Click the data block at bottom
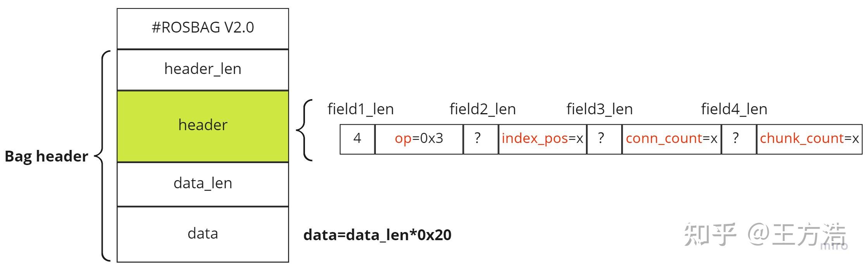 point(203,234)
